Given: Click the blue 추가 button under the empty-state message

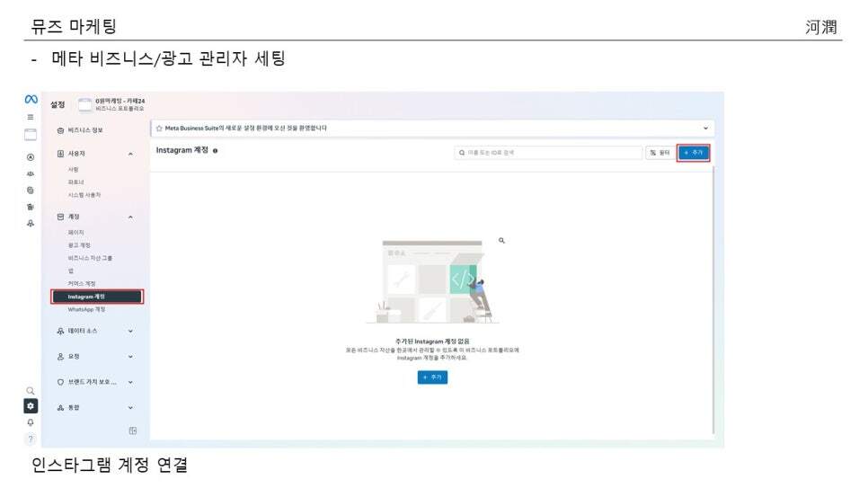Looking at the screenshot, I should click(x=432, y=377).
